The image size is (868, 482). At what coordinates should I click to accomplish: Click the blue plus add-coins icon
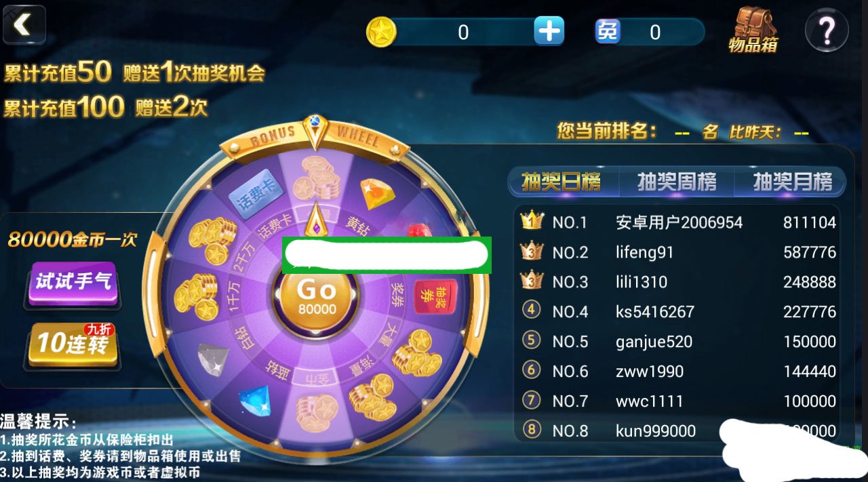[x=549, y=31]
